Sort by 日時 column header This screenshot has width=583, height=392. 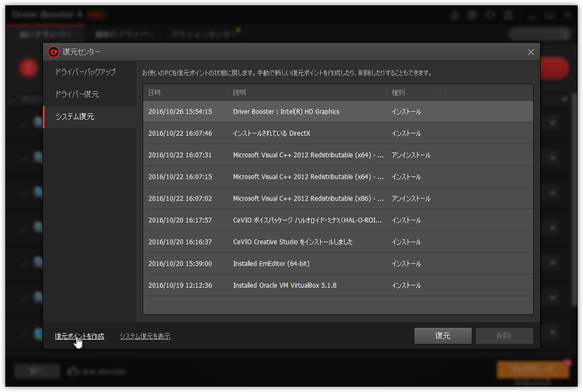185,93
